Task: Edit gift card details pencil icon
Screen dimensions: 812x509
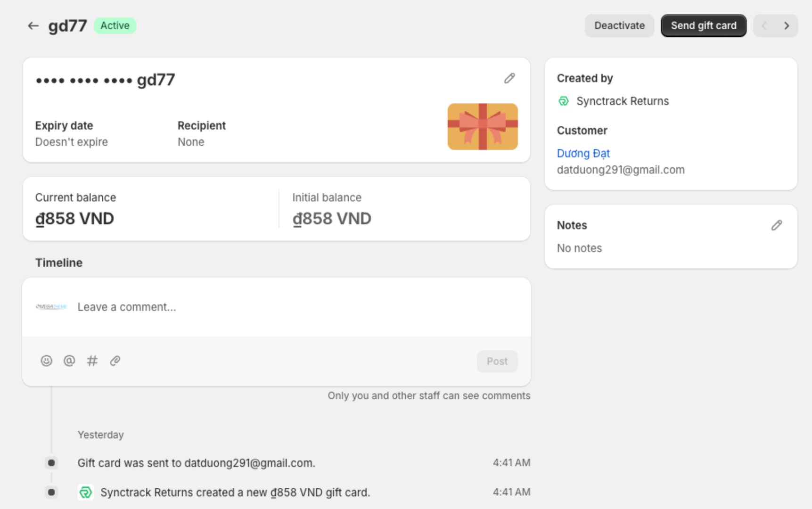Action: point(509,78)
